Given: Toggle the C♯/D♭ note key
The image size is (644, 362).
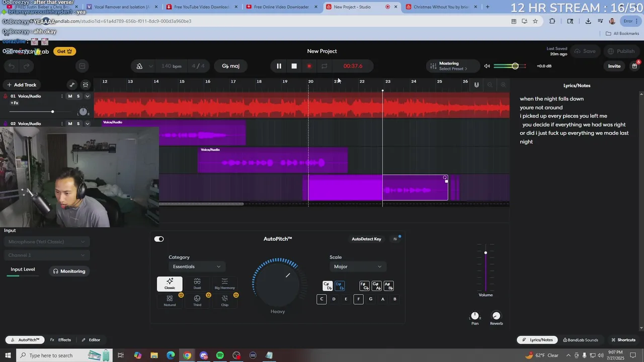Looking at the screenshot, I should click(328, 286).
